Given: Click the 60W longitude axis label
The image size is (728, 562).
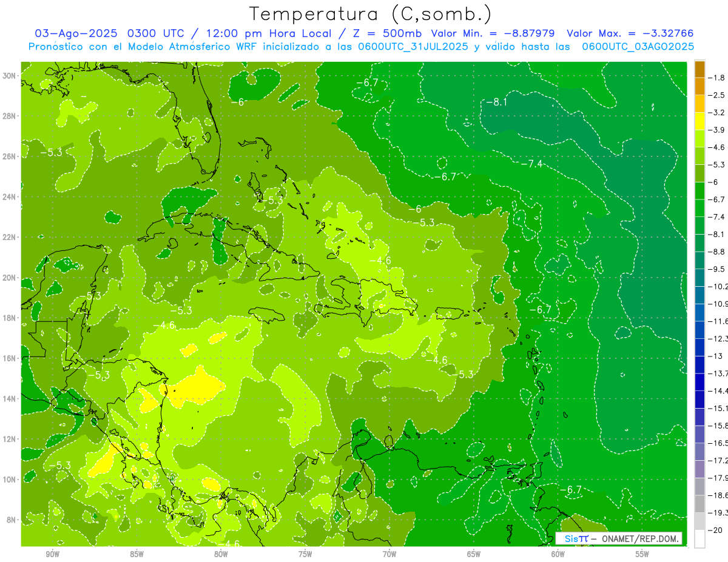Looking at the screenshot, I should [558, 554].
